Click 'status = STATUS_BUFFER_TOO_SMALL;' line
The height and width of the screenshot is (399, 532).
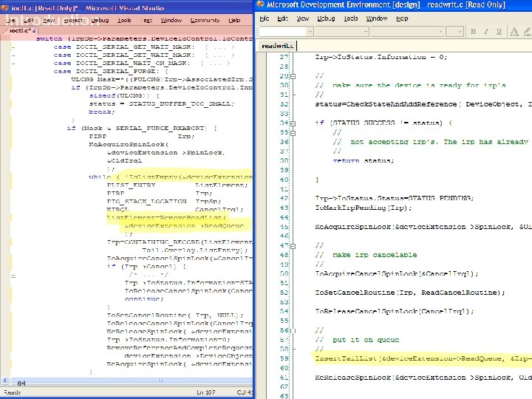point(162,104)
